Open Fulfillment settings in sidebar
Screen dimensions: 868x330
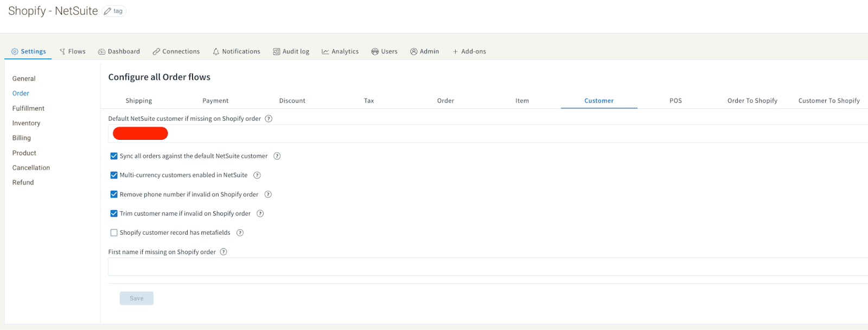pos(28,108)
